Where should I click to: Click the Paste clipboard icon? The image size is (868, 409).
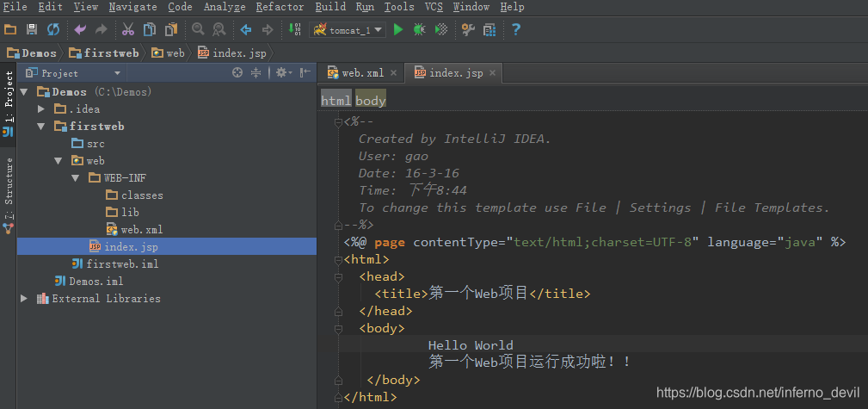coord(171,30)
